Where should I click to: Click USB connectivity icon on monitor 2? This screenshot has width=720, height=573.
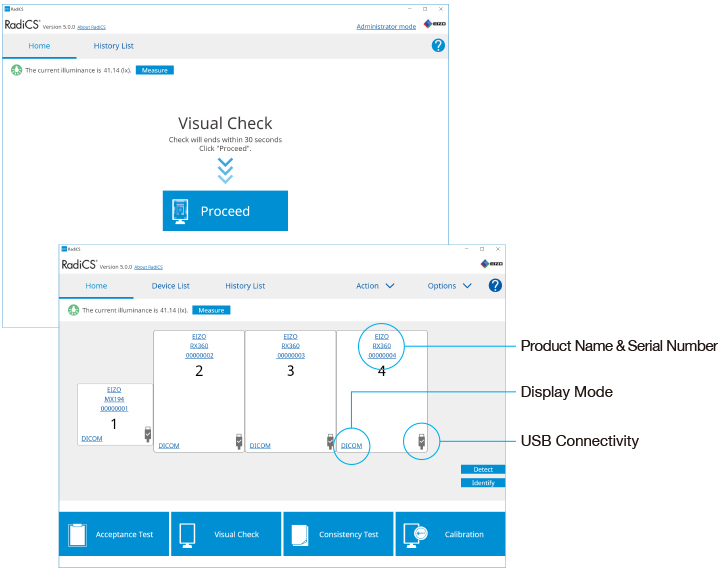pyautogui.click(x=238, y=441)
